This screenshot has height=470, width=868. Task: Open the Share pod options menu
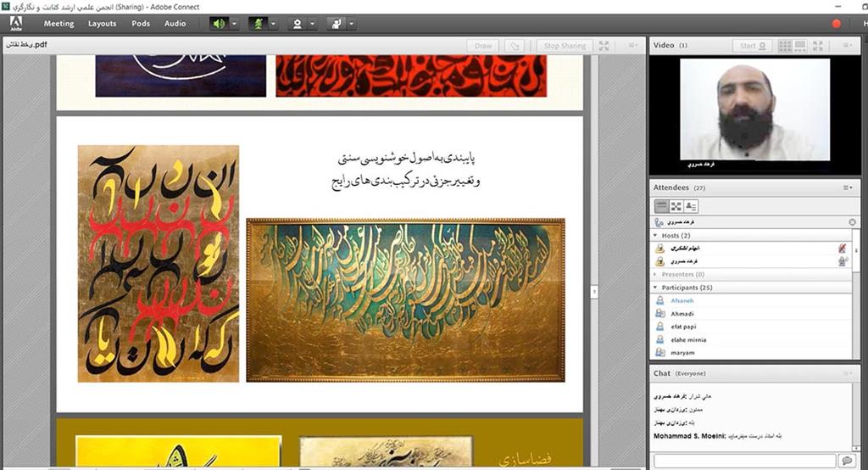632,46
